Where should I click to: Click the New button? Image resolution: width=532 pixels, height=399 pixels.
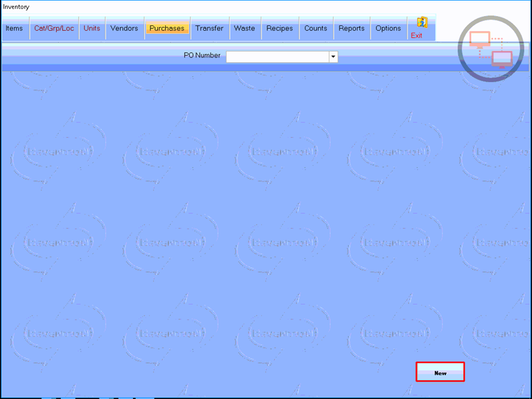440,372
